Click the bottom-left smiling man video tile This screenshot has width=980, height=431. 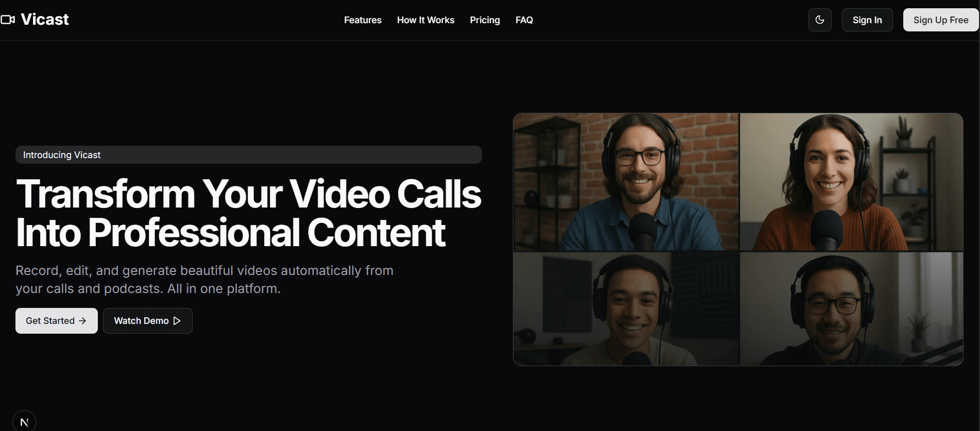(x=626, y=308)
